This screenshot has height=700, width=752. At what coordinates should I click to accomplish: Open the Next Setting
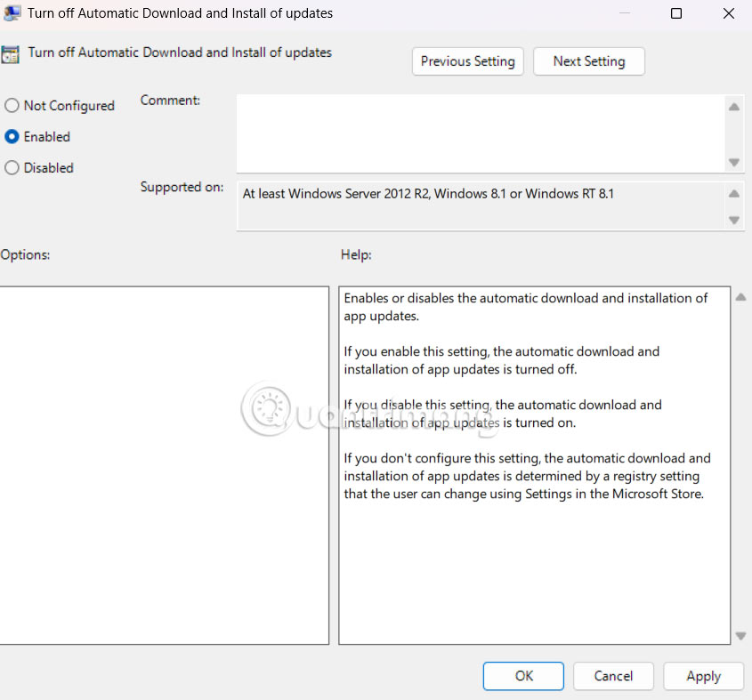pyautogui.click(x=588, y=61)
